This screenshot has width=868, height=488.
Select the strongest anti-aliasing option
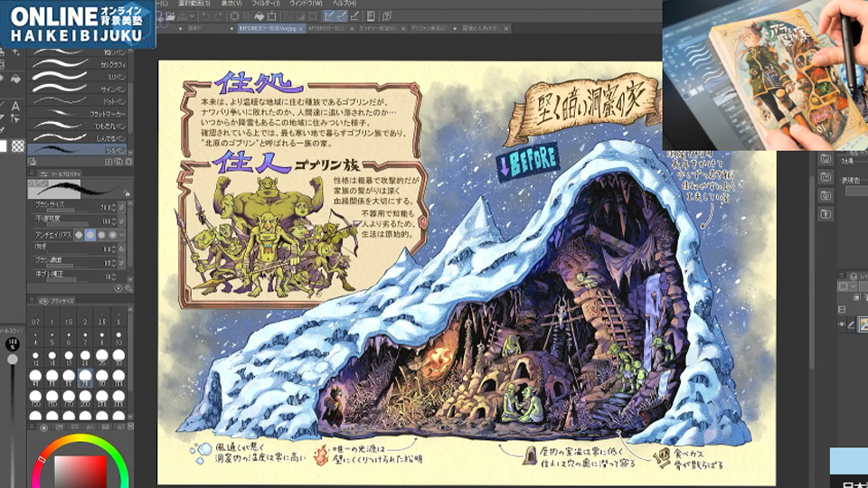(x=112, y=235)
